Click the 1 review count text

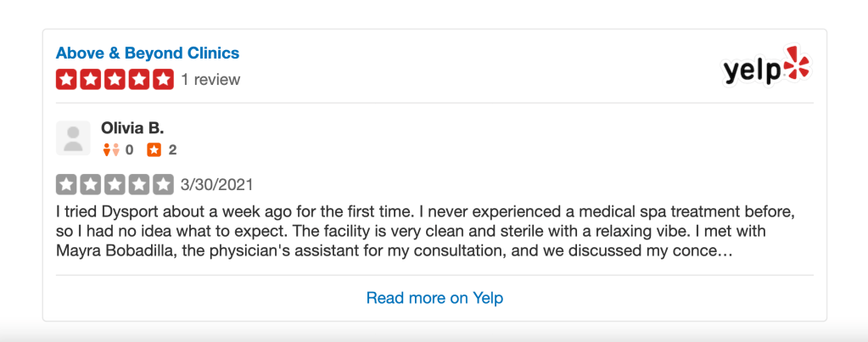tap(210, 80)
